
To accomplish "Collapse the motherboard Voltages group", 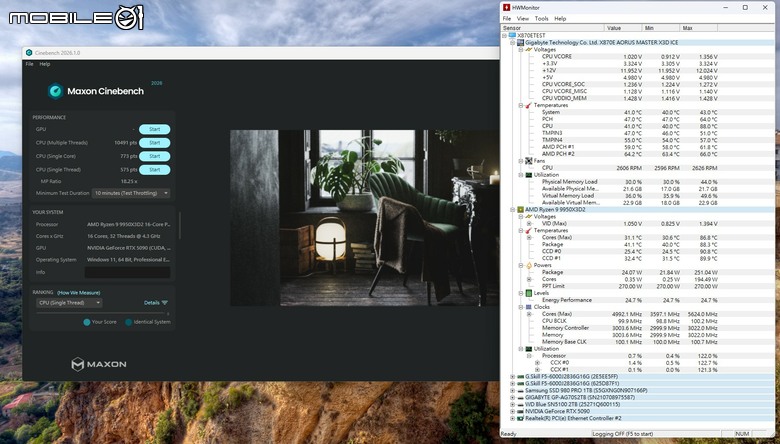I will point(521,50).
